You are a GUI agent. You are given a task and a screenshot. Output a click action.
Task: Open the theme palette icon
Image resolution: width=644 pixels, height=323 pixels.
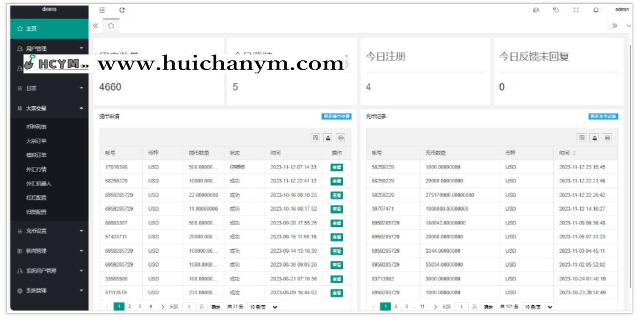(536, 10)
